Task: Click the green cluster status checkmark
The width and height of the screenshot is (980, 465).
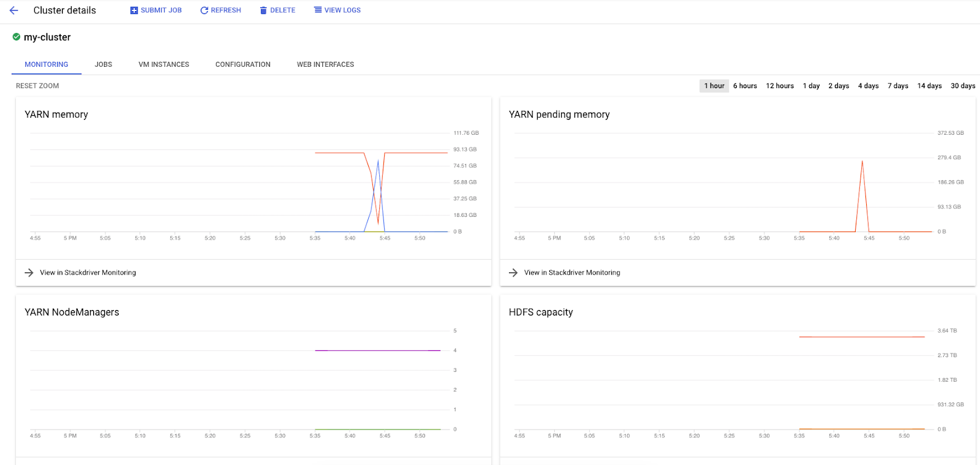Action: pyautogui.click(x=17, y=37)
